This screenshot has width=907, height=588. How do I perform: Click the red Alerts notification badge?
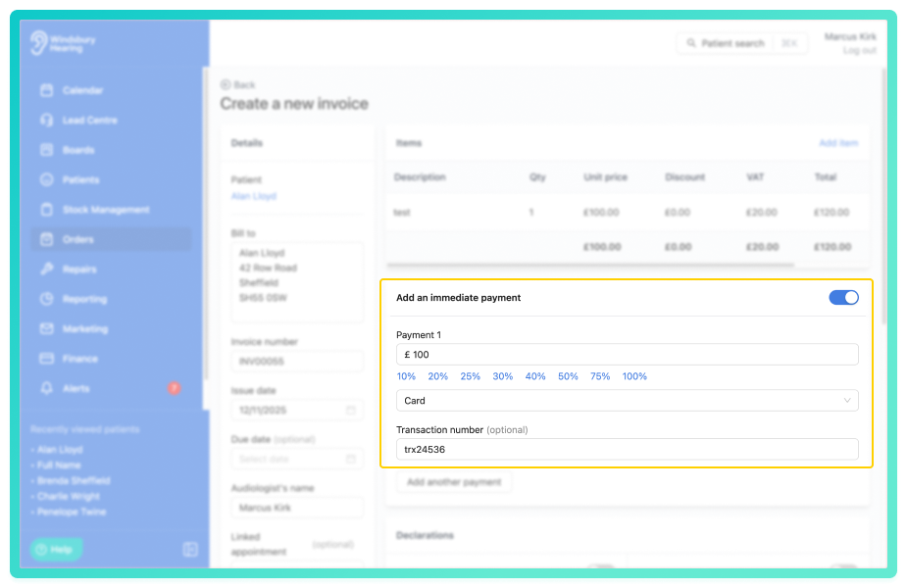pos(174,388)
